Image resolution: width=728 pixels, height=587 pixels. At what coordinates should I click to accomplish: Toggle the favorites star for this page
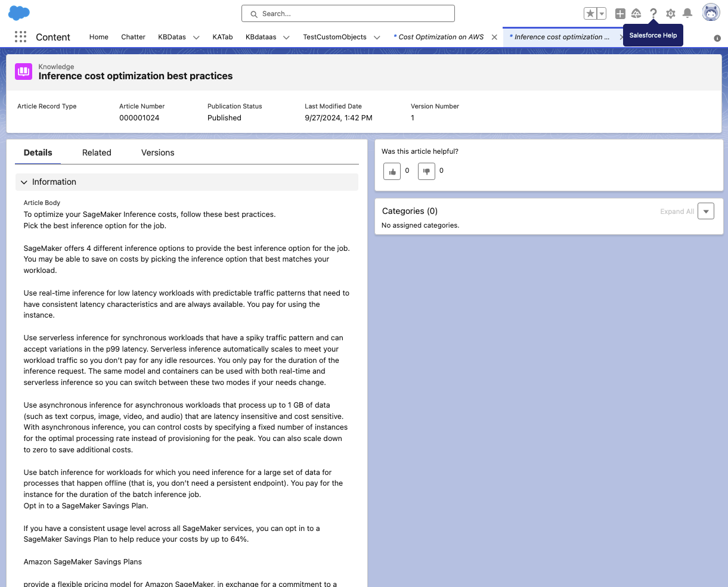590,13
